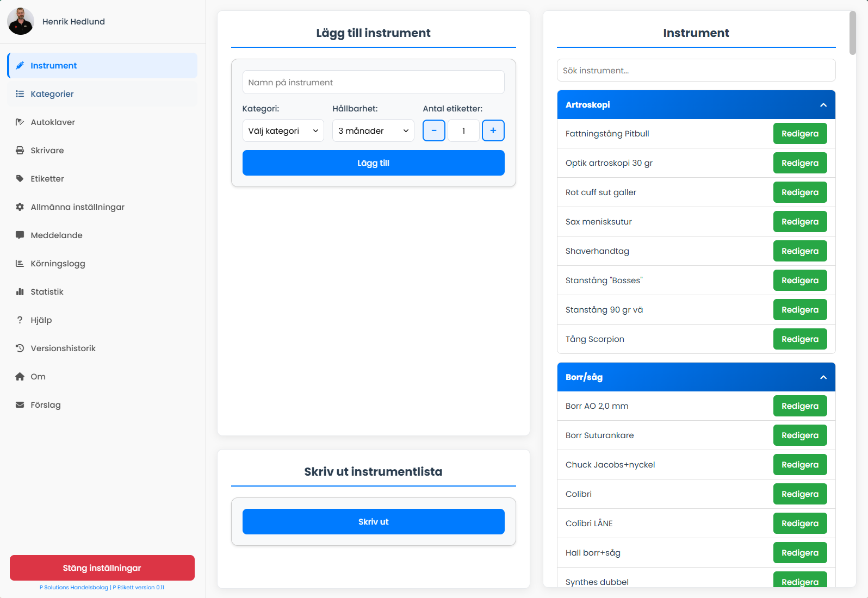This screenshot has width=868, height=598.
Task: Click the instrument list vertical scrollbar
Action: (x=852, y=33)
